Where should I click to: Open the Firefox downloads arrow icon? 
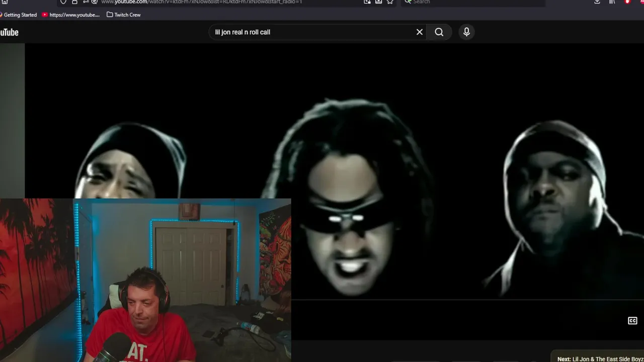(x=597, y=2)
